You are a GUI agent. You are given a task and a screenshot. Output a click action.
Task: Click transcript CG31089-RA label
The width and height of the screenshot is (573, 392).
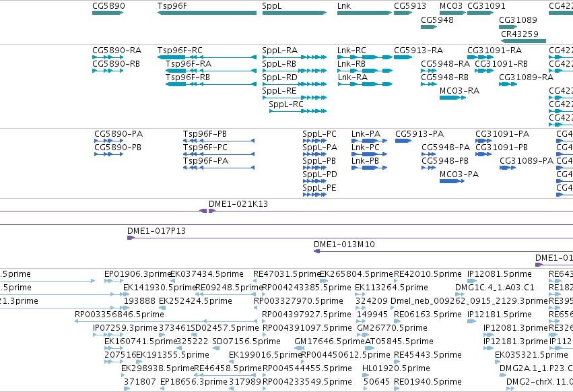(527, 77)
